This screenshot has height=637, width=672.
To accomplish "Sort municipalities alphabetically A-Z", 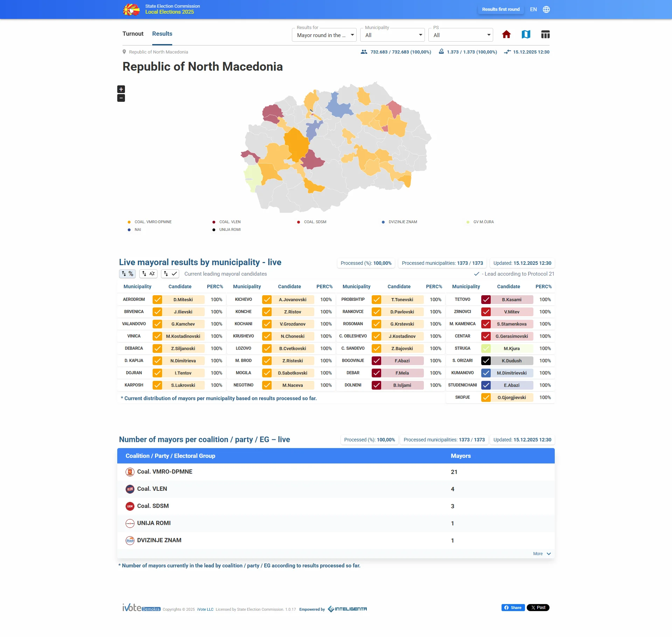I will tap(148, 274).
